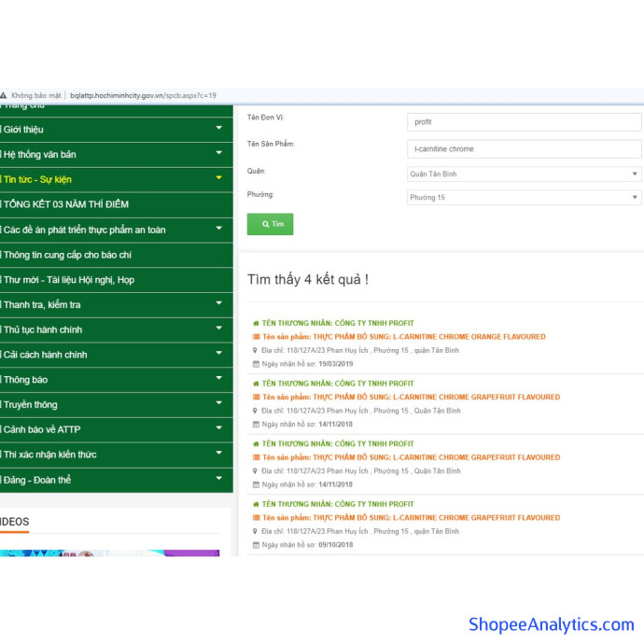Image resolution: width=644 pixels, height=644 pixels.
Task: Click the location pin icon in first result
Action: pyautogui.click(x=256, y=351)
